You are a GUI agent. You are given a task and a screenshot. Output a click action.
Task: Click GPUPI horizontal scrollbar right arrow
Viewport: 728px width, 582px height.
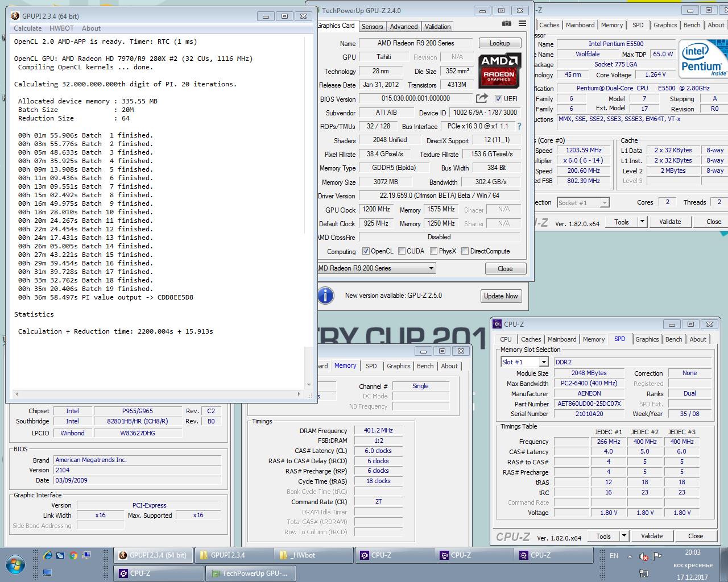click(299, 394)
